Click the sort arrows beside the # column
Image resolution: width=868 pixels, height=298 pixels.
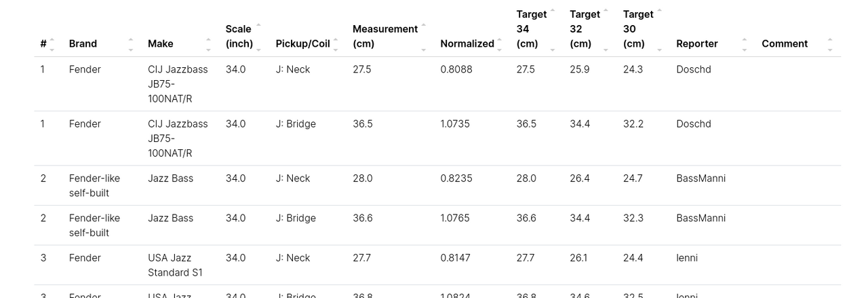coord(52,44)
